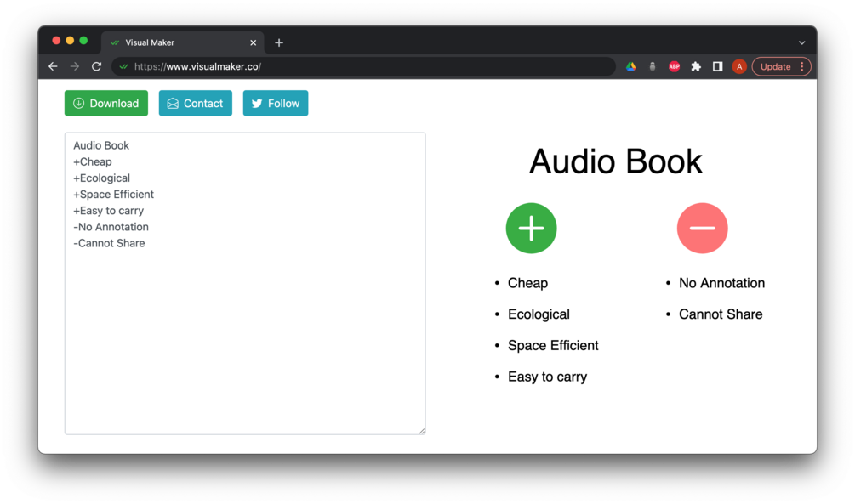Click the download arrow icon on Download button
Viewport: 855px width, 504px height.
coord(77,103)
